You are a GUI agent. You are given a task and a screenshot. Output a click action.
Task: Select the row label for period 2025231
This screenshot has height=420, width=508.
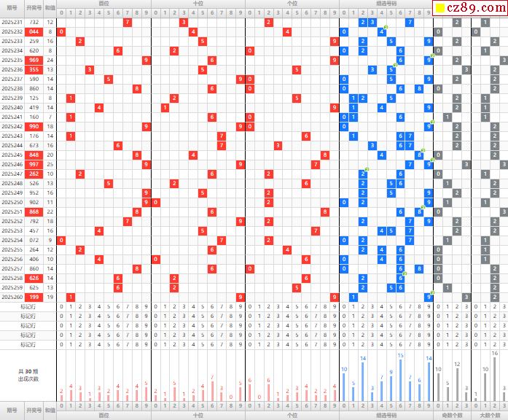12,22
